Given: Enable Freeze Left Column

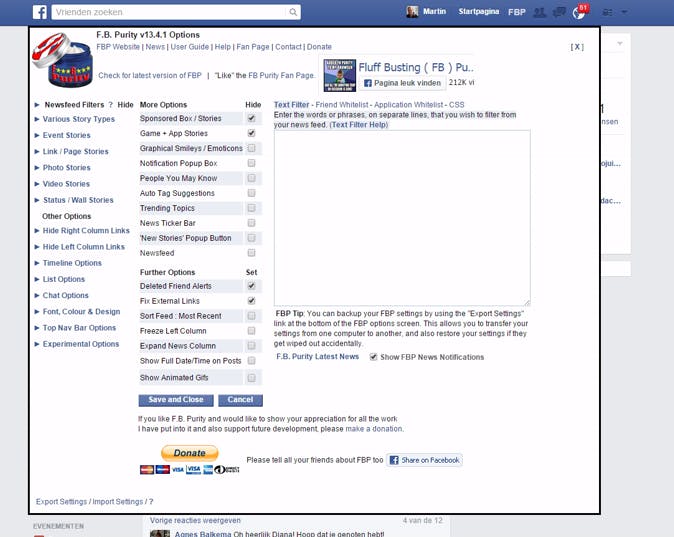Looking at the screenshot, I should click(251, 331).
